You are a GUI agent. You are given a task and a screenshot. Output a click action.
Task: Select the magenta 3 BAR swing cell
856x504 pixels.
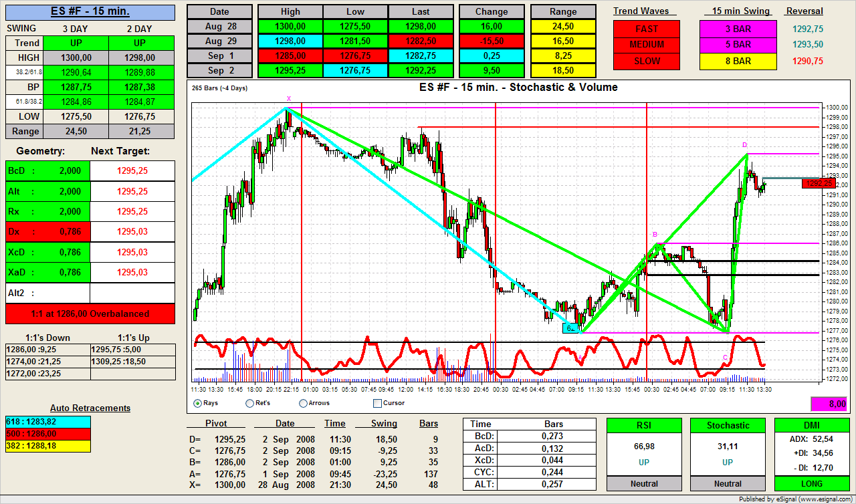(x=738, y=29)
